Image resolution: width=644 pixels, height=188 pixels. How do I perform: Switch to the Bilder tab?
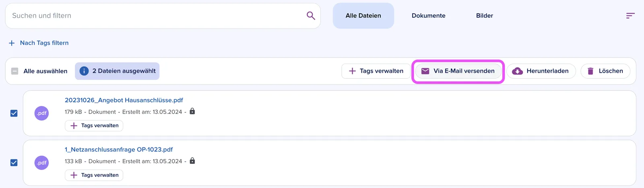[485, 16]
